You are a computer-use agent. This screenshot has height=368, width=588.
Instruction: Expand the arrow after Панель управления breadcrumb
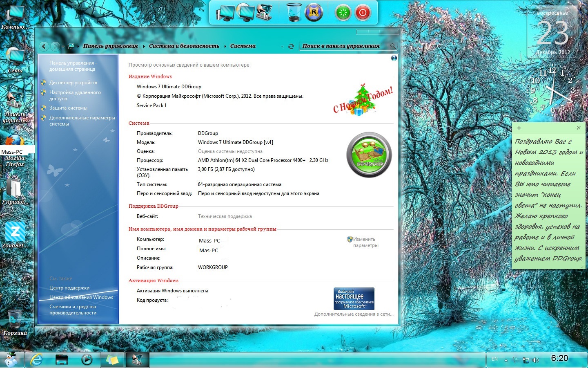pos(144,46)
